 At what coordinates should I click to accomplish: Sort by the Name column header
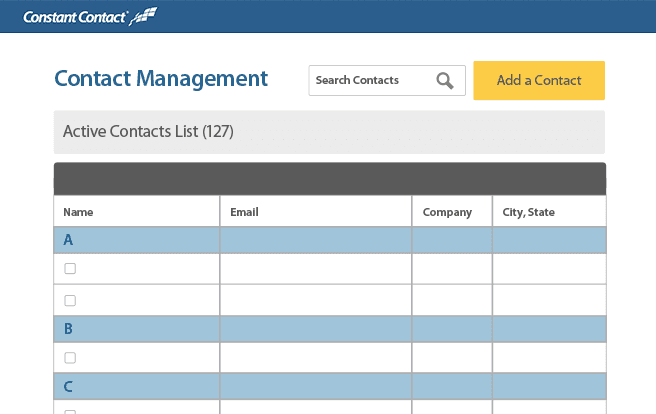(78, 212)
